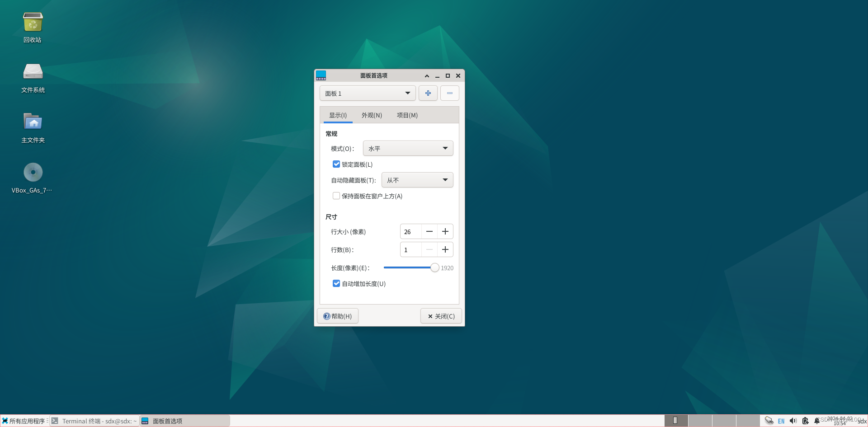The image size is (868, 427).
Task: Click the blue plus add-panel button
Action: [x=428, y=93]
